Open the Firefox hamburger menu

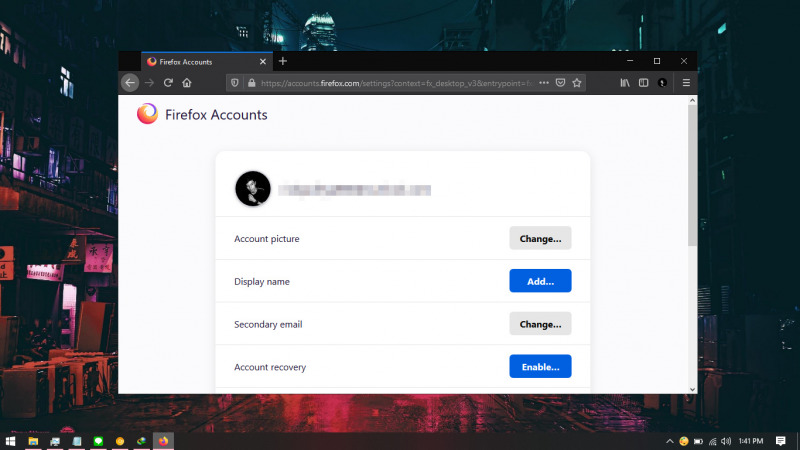[686, 83]
